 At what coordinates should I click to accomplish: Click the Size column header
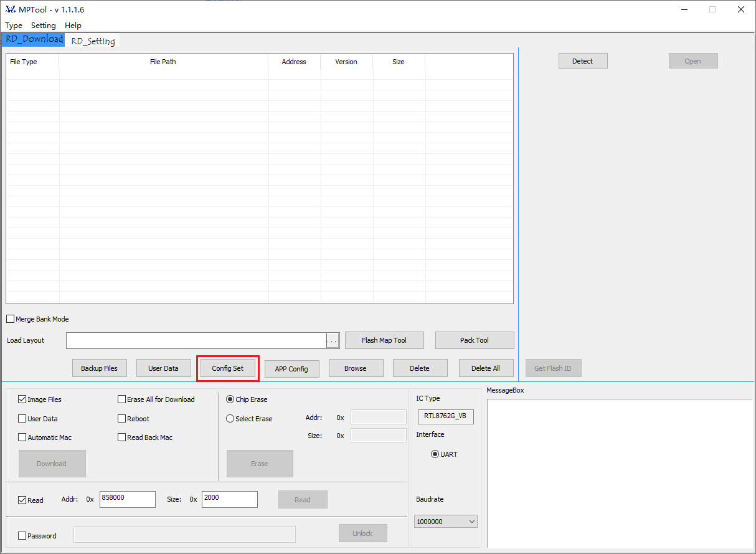[x=399, y=62]
